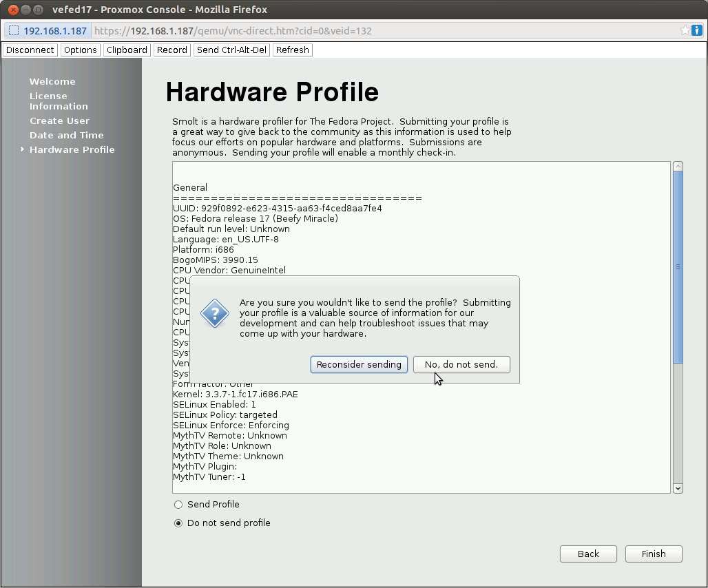Click the arrow next to Hardware Profile
708x588 pixels.
(23, 149)
